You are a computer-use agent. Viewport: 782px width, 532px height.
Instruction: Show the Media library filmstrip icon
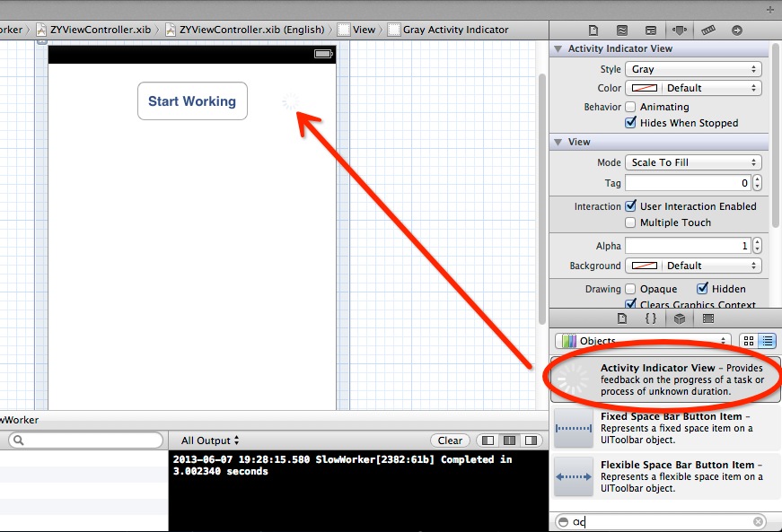tap(707, 318)
